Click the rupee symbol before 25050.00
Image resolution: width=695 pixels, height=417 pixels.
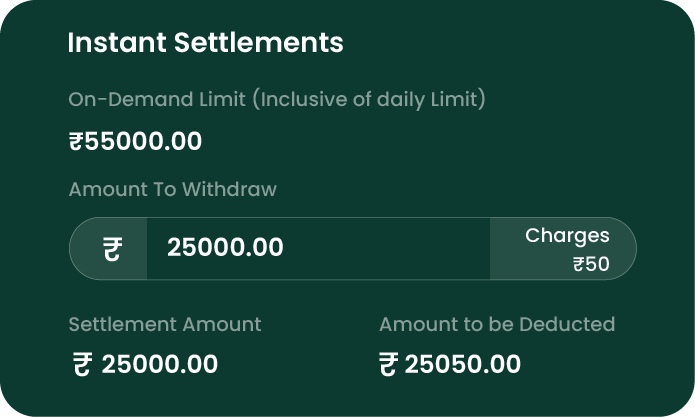click(388, 364)
